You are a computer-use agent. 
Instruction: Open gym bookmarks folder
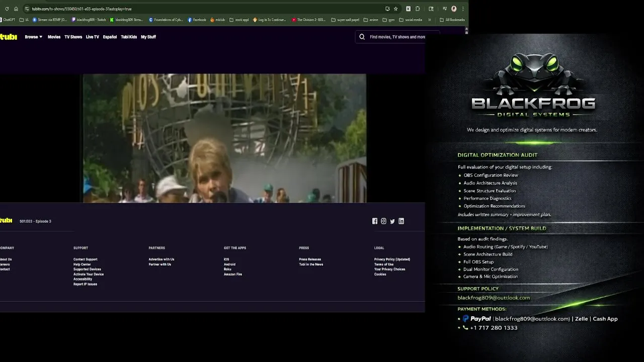coord(388,20)
